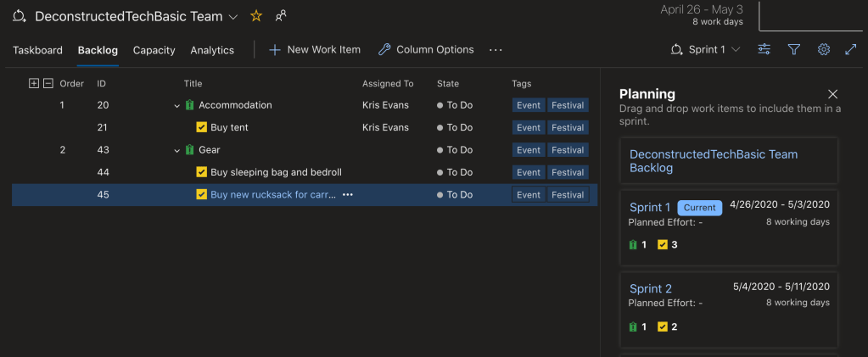
Task: Click the team members icon
Action: pos(281,16)
